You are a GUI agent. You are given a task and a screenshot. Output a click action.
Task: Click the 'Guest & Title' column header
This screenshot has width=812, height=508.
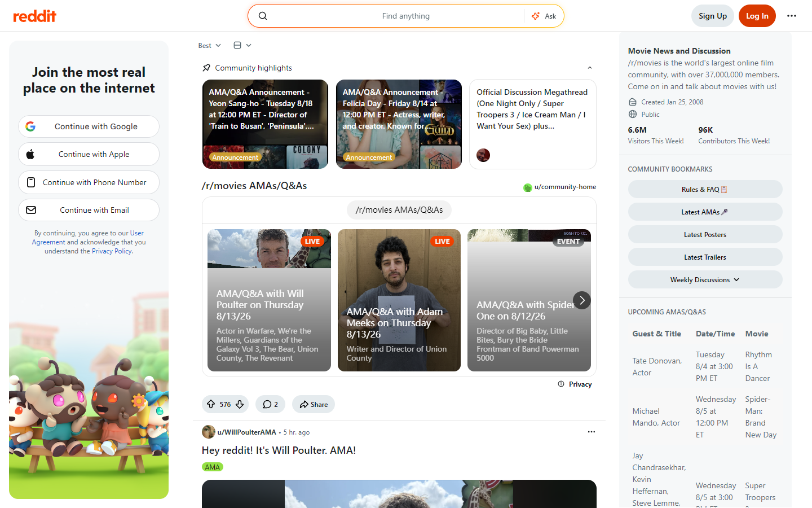[656, 334]
